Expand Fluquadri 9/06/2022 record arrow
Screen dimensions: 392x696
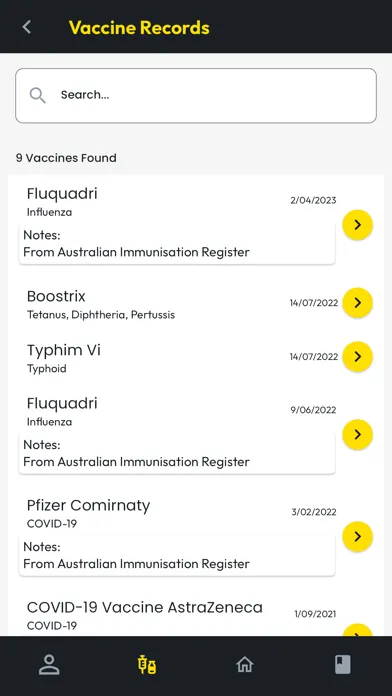(x=357, y=435)
